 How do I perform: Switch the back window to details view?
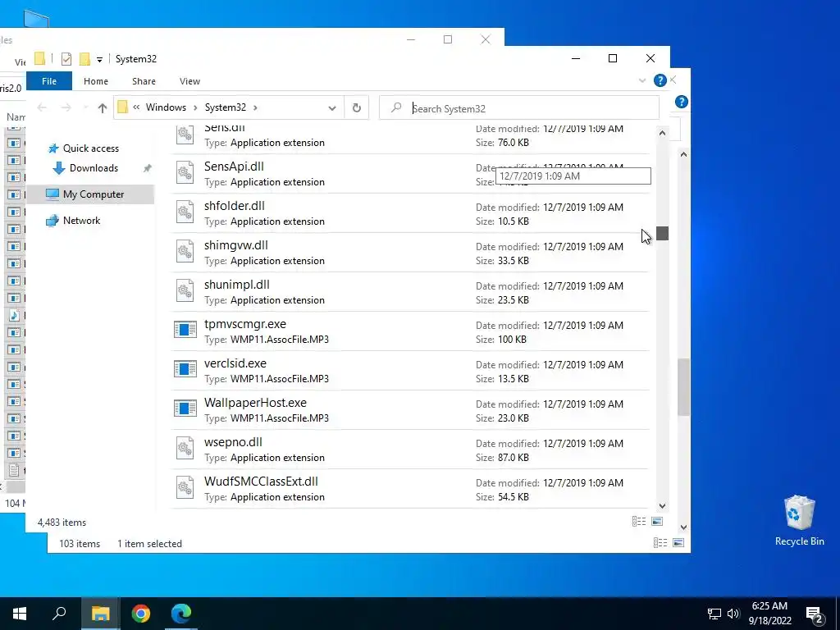tap(660, 543)
